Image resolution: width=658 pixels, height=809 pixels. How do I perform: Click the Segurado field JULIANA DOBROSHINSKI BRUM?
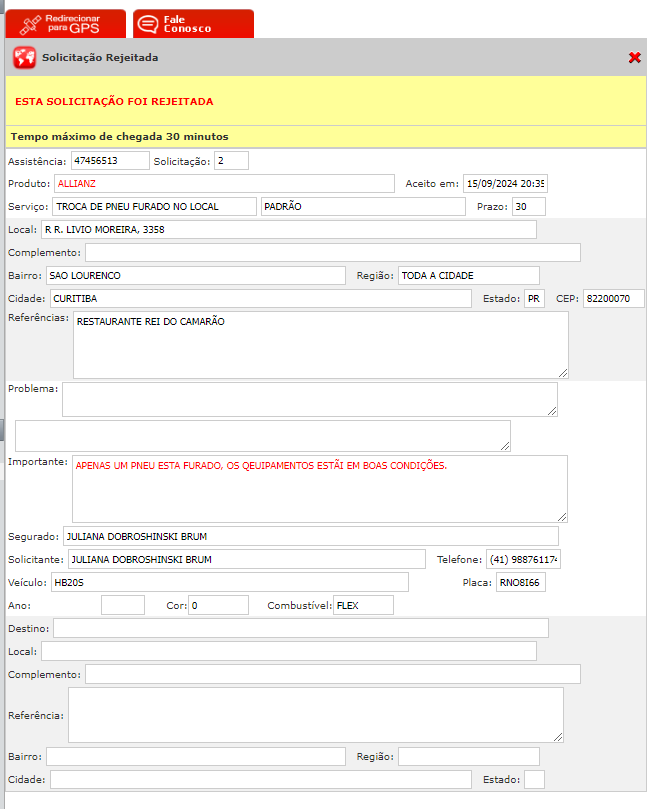pyautogui.click(x=311, y=536)
